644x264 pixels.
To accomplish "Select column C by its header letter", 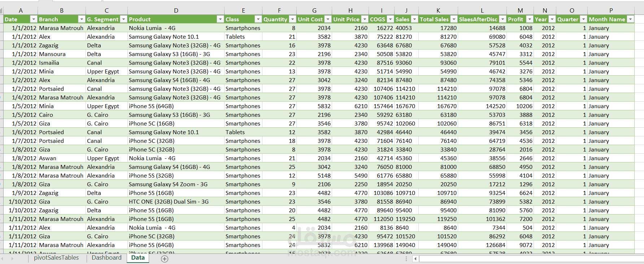I will click(x=106, y=10).
